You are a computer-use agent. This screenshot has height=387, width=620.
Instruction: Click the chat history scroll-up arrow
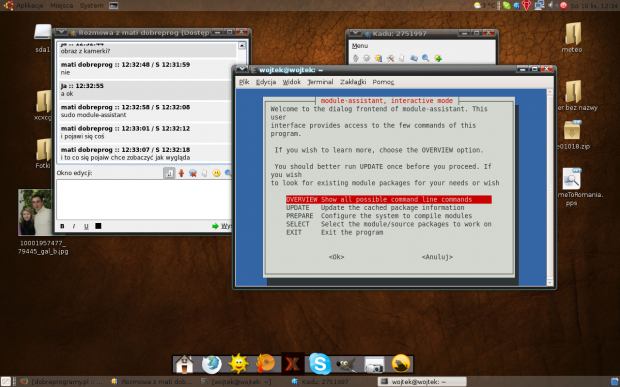click(x=242, y=46)
